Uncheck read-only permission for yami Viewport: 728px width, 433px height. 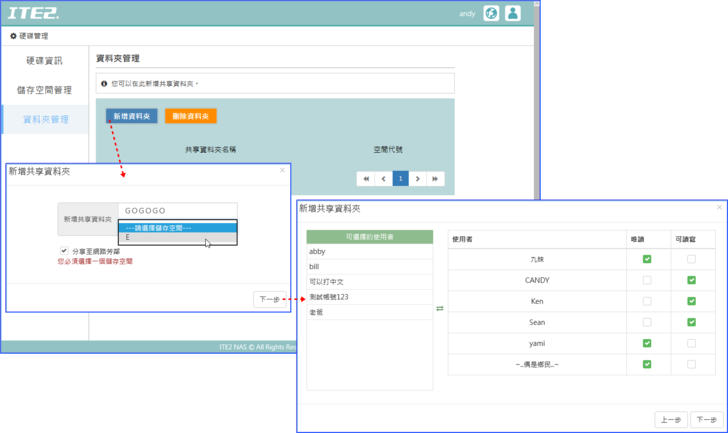pos(647,343)
